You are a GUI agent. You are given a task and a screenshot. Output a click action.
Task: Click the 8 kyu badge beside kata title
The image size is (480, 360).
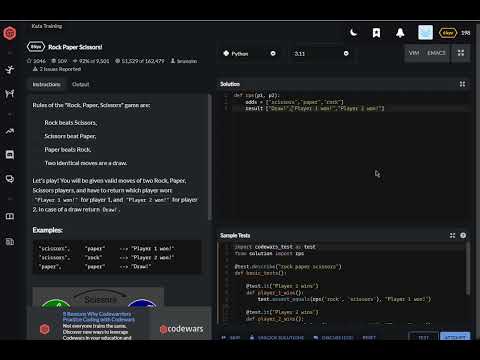[36, 47]
